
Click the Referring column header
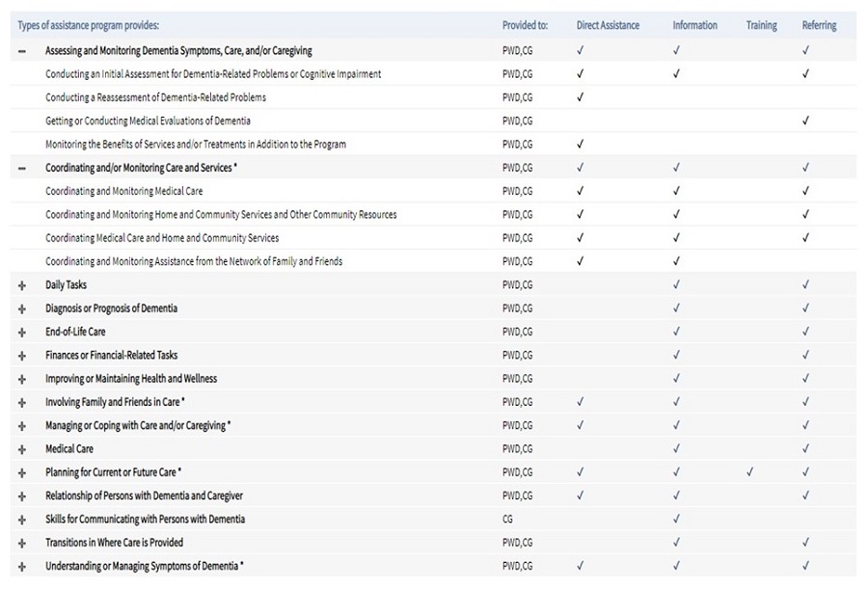coord(819,25)
